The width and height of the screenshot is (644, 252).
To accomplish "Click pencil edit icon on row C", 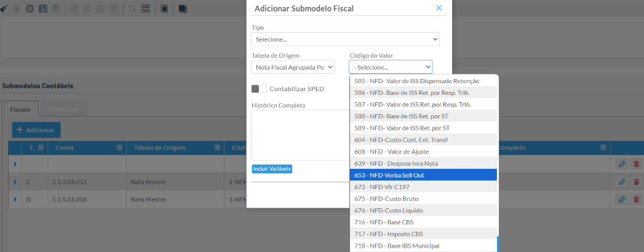I will (622, 182).
